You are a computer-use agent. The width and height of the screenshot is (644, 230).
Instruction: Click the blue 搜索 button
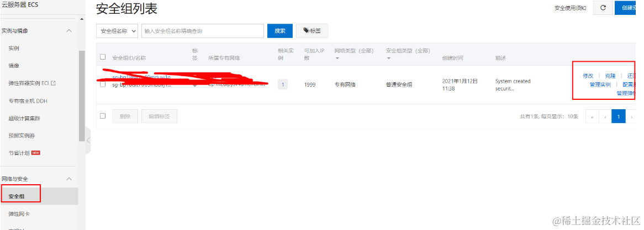pyautogui.click(x=280, y=31)
